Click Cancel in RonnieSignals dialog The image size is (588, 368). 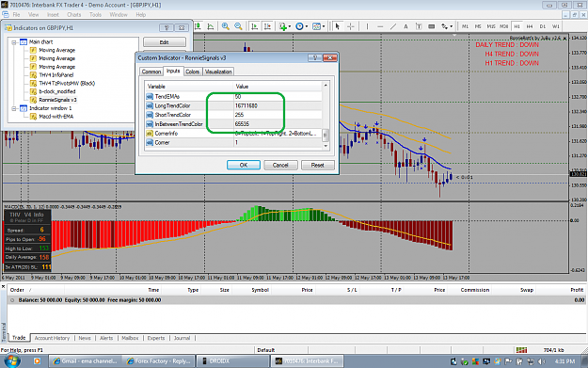(x=280, y=165)
